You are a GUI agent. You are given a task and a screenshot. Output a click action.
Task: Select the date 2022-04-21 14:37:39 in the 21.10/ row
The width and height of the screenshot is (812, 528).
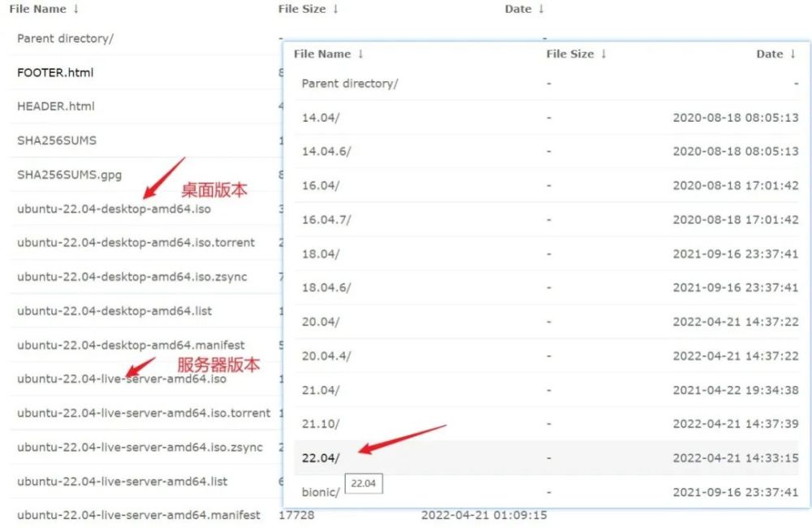[736, 424]
